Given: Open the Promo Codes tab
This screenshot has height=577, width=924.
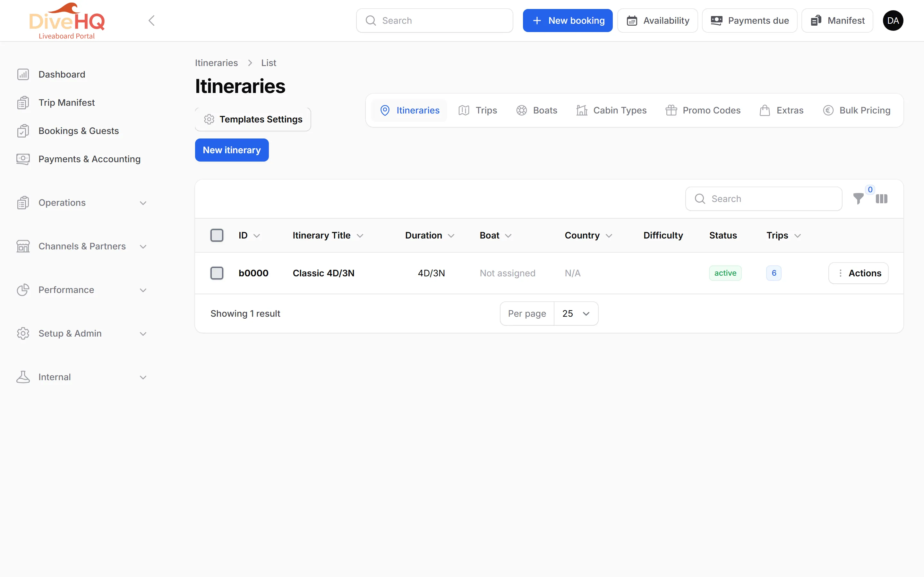Looking at the screenshot, I should tap(703, 110).
